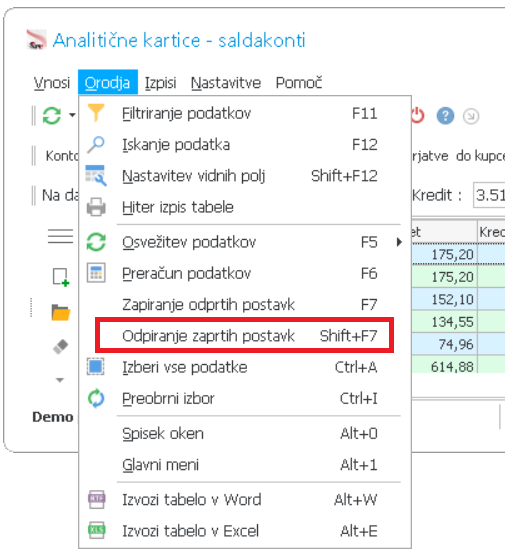Image resolution: width=505 pixels, height=553 pixels.
Task: Click the Kredit value field
Action: tap(489, 195)
